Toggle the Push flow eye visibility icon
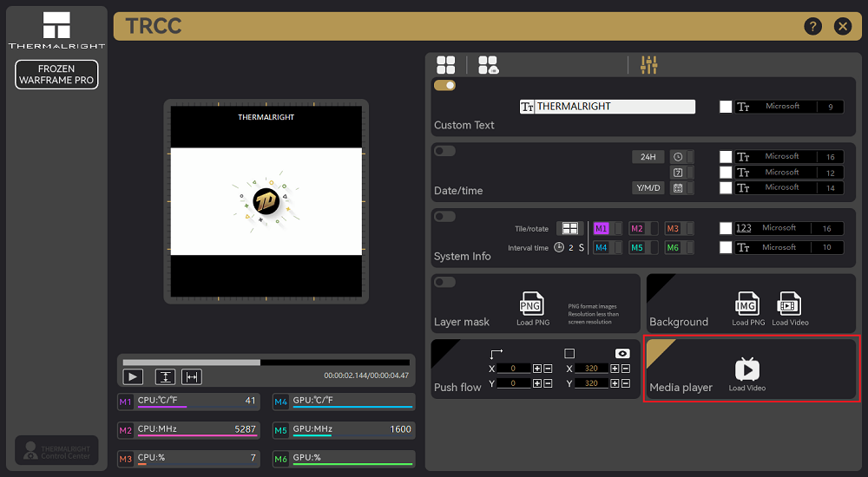This screenshot has width=868, height=477. (622, 353)
